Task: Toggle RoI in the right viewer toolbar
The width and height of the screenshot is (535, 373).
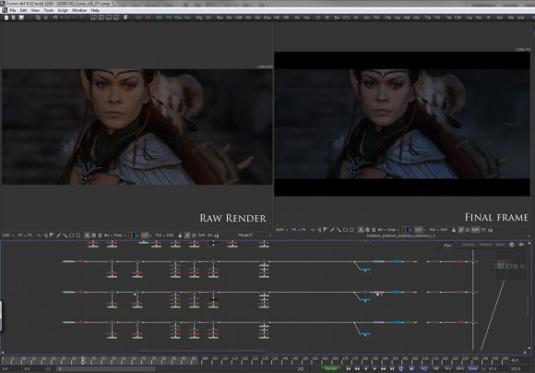Action: point(433,230)
